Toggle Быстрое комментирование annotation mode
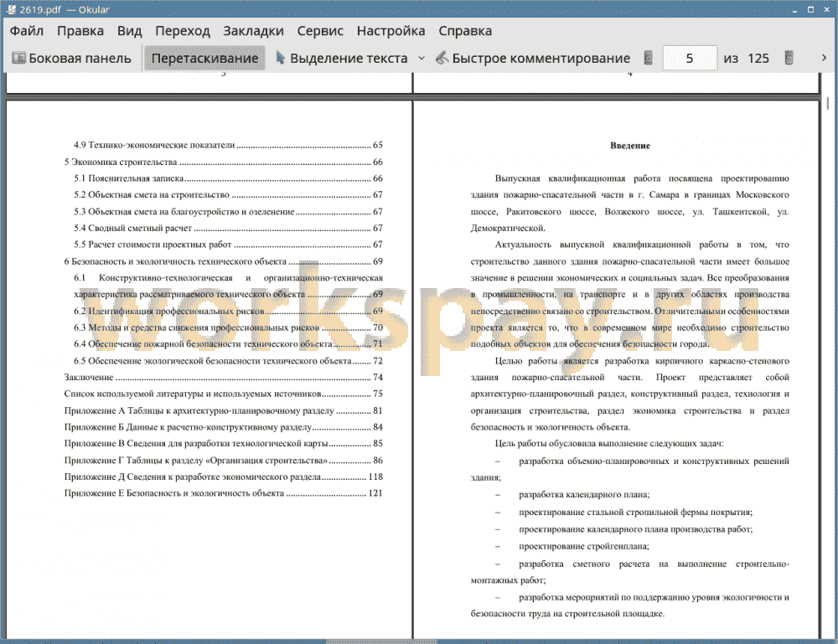This screenshot has height=644, width=838. click(533, 59)
